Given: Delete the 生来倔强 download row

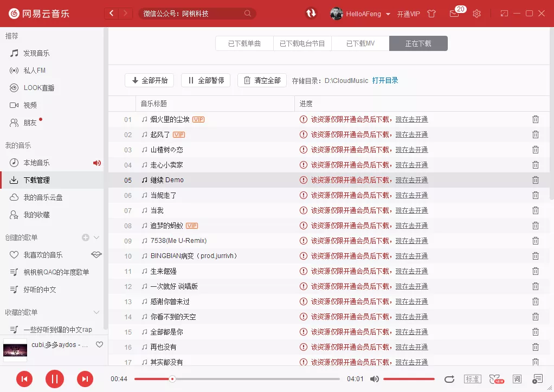Looking at the screenshot, I should 535,271.
